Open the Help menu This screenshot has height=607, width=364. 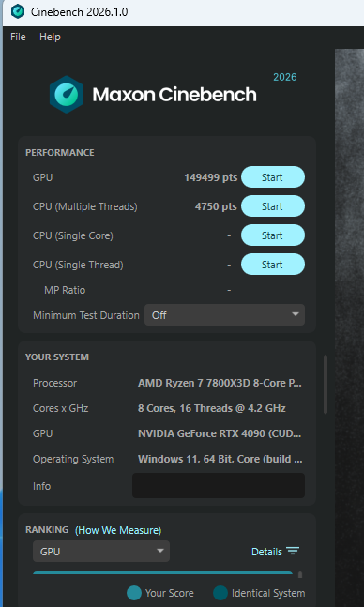pyautogui.click(x=50, y=37)
